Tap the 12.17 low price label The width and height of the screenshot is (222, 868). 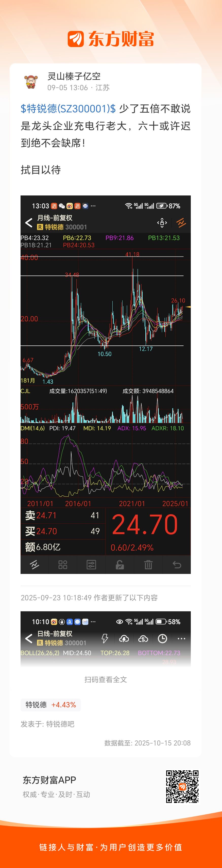[146, 349]
